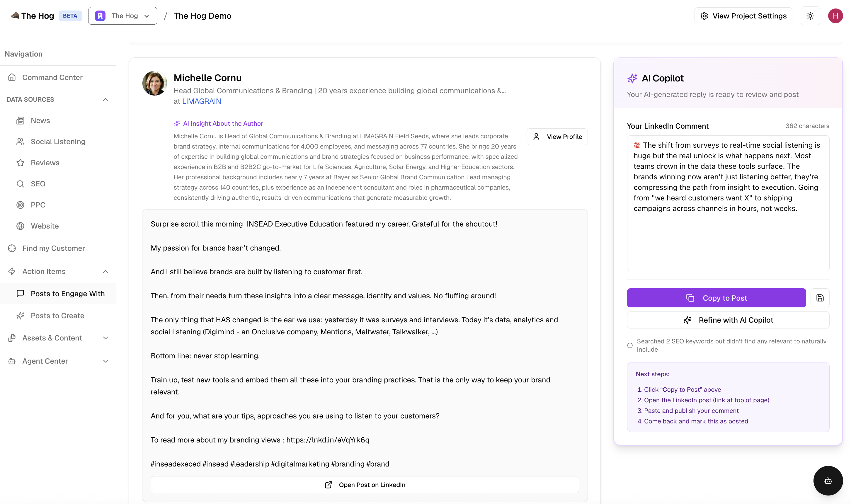Screen dimensions: 851x504
Task: Collapse the Data Sources section
Action: point(105,100)
